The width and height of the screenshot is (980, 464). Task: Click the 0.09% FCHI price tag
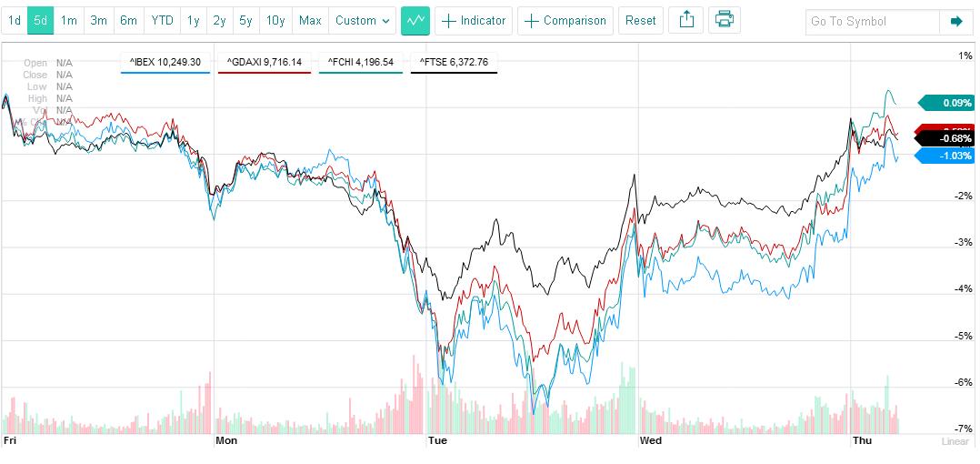tap(947, 103)
